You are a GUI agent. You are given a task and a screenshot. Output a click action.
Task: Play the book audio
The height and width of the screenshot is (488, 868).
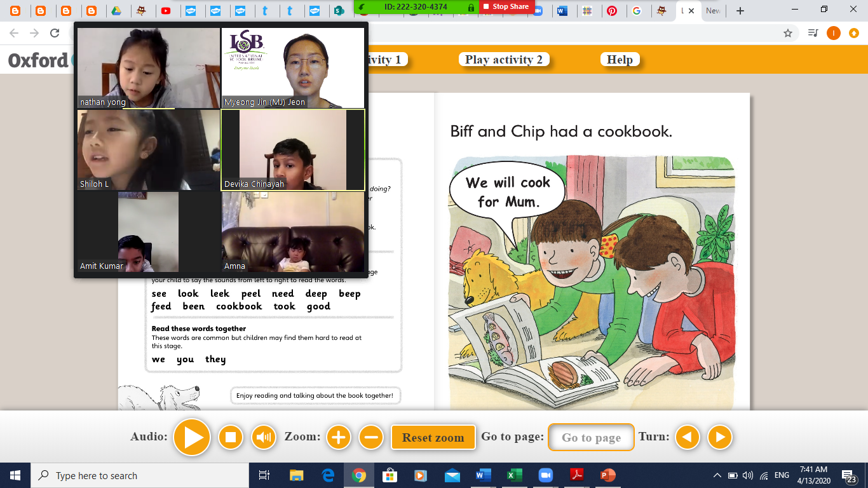click(192, 437)
